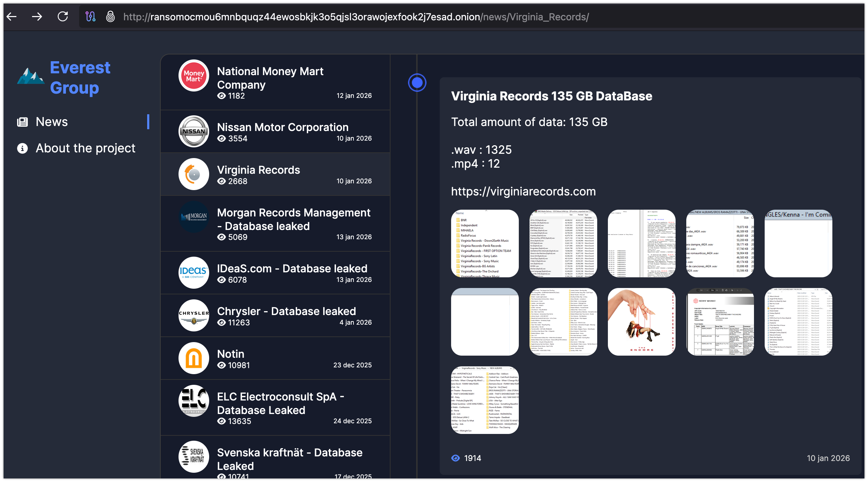
Task: Open the Money Mart logo avatar
Action: tap(194, 75)
